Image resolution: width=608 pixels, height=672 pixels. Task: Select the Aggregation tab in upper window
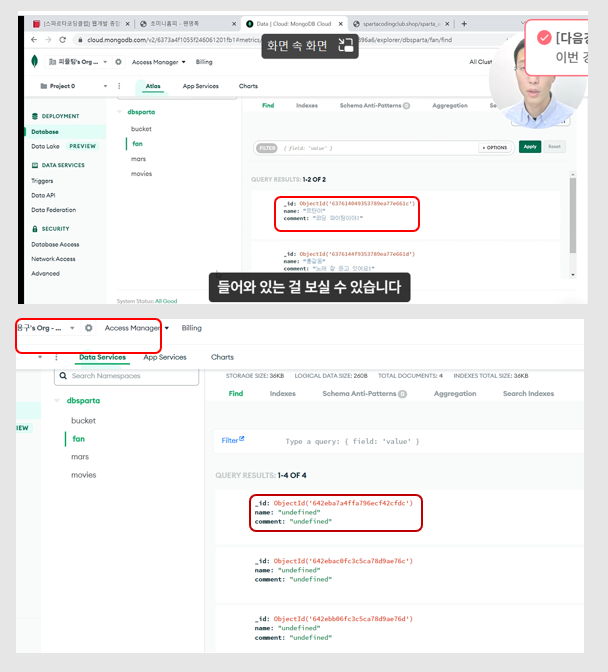click(x=450, y=105)
